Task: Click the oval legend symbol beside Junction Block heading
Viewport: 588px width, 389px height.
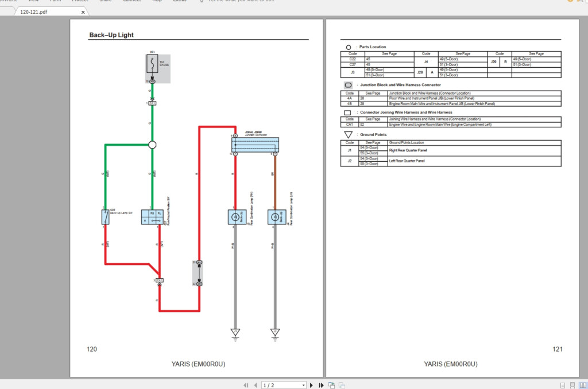Action: point(348,85)
